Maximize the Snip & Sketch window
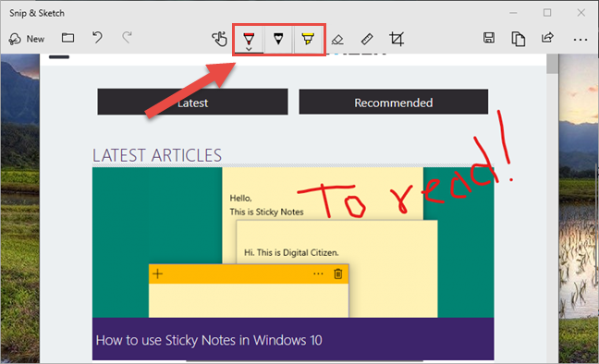The width and height of the screenshot is (599, 364). [x=547, y=13]
